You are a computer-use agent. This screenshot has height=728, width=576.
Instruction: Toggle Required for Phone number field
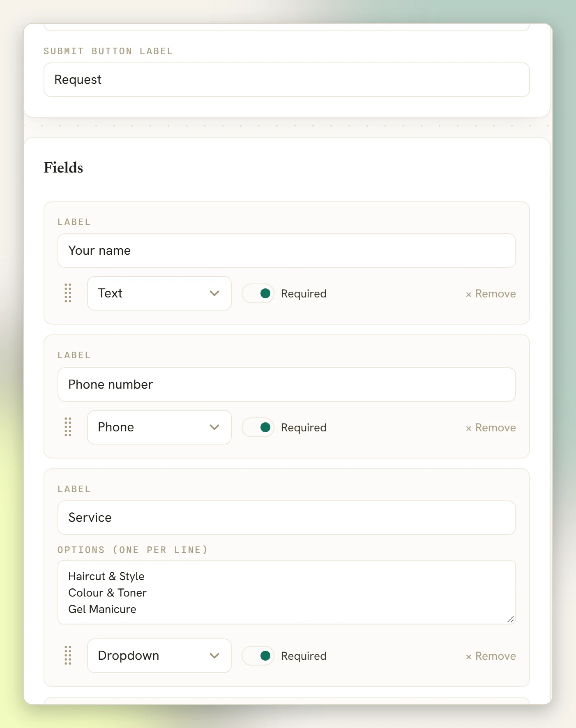point(258,427)
